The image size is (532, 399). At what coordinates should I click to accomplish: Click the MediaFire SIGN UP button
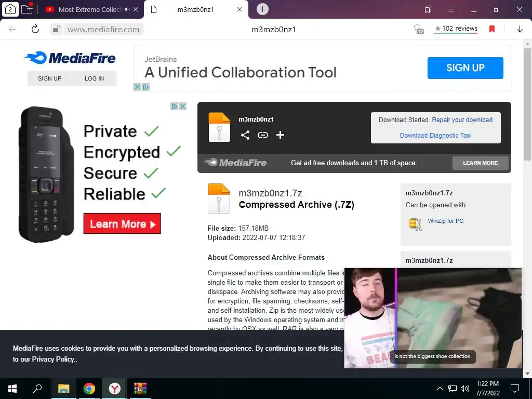(x=49, y=78)
